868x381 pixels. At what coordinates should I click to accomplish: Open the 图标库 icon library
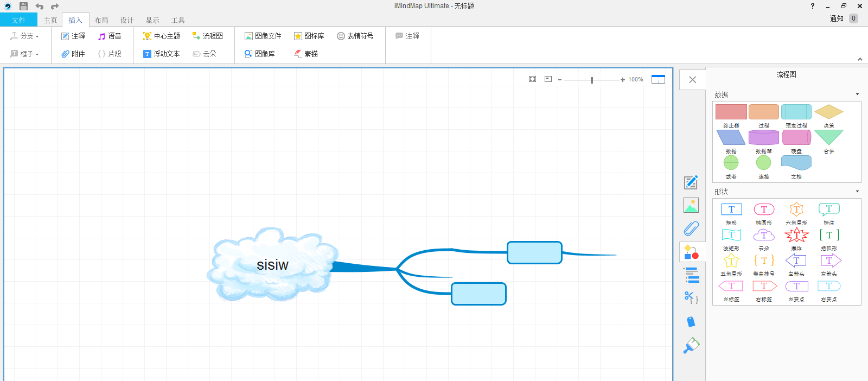[309, 36]
